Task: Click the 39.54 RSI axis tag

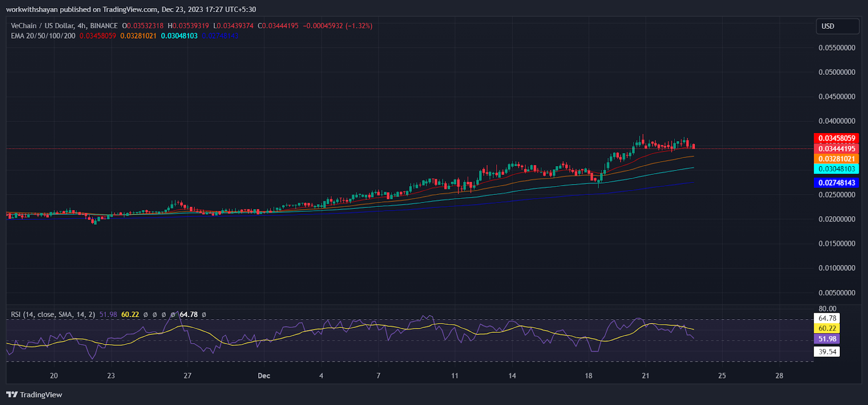Action: [827, 352]
